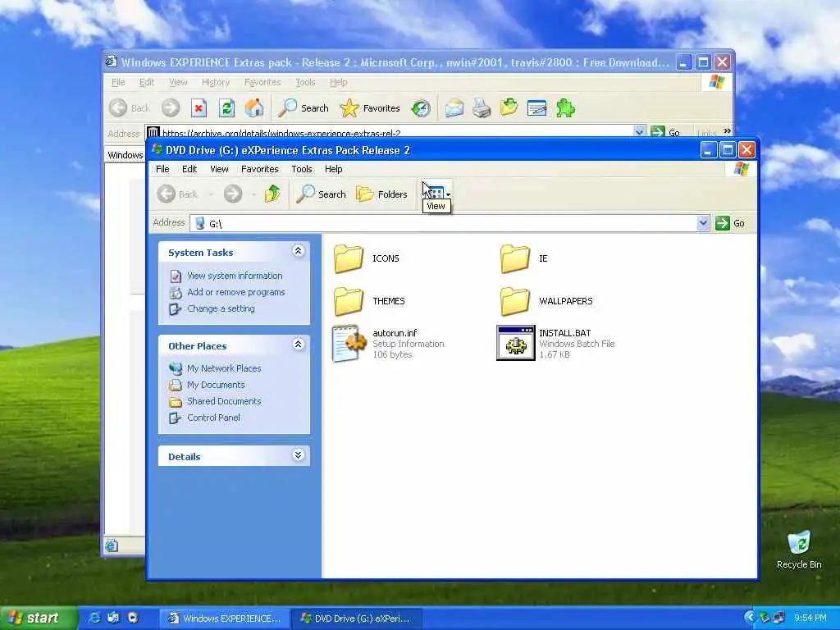Click Back button in Internet Explorer window

(x=130, y=108)
